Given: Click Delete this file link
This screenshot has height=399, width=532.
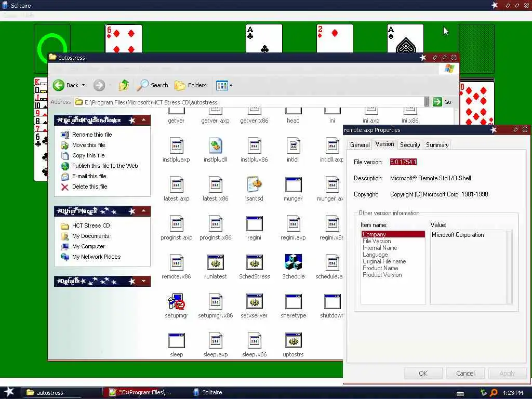Looking at the screenshot, I should pyautogui.click(x=89, y=187).
